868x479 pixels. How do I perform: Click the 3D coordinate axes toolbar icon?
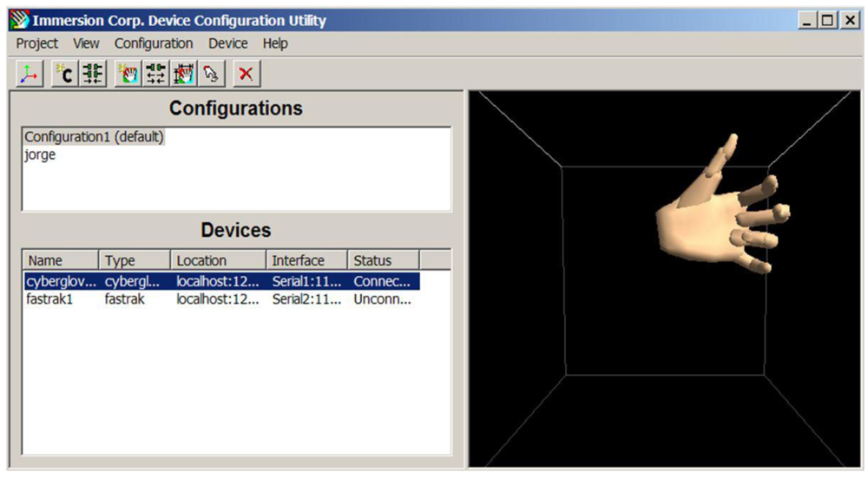coord(30,74)
